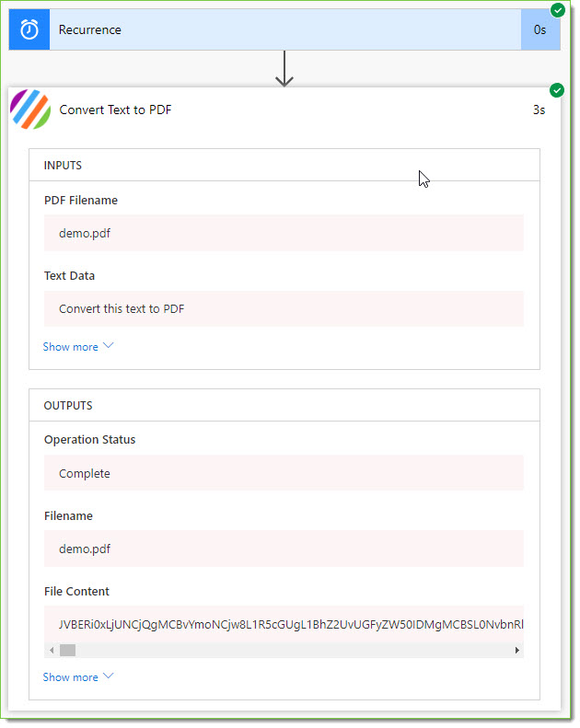Click the Recurrence alarm clock icon
Screen dimensions: 580x728
[x=29, y=29]
